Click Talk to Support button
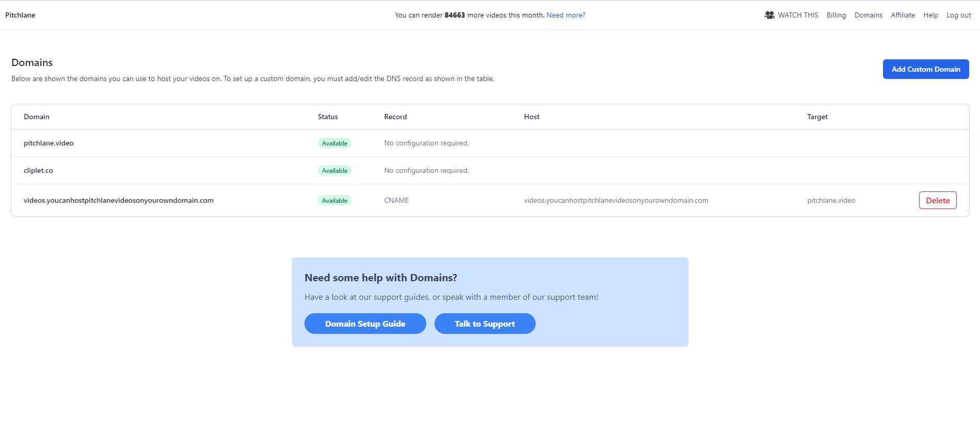Image resolution: width=980 pixels, height=435 pixels. 485,324
